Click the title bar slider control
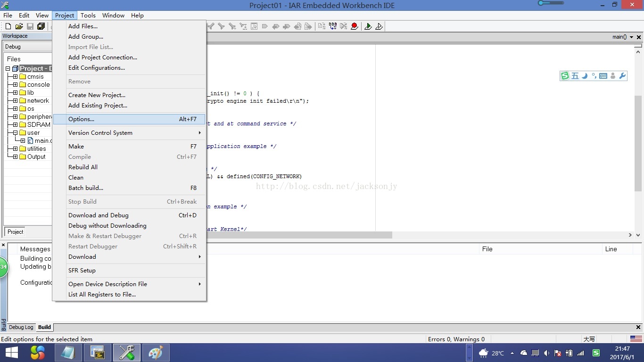This screenshot has width=644, height=362. tap(551, 3)
